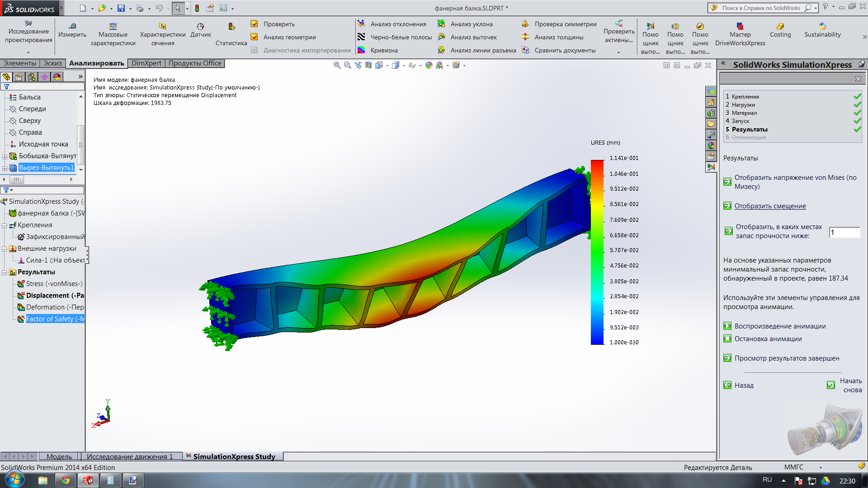Collapse the Результаты results tree node

[x=5, y=272]
